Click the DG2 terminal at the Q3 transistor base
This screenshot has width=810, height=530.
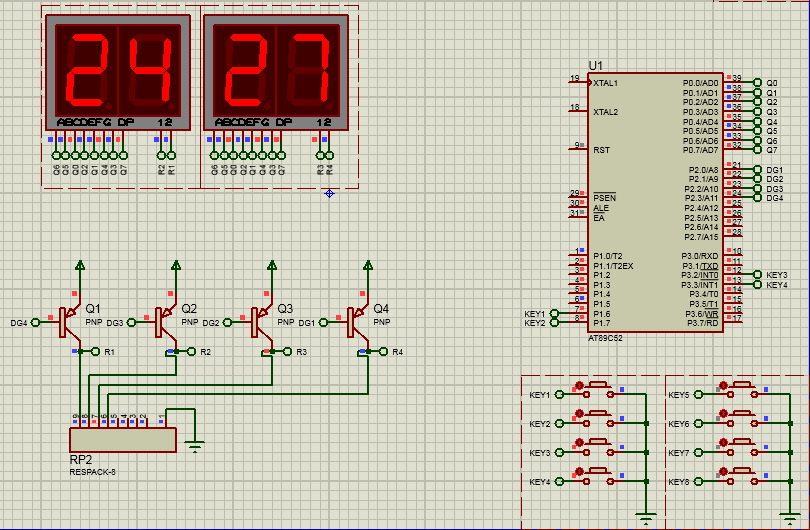tap(227, 322)
